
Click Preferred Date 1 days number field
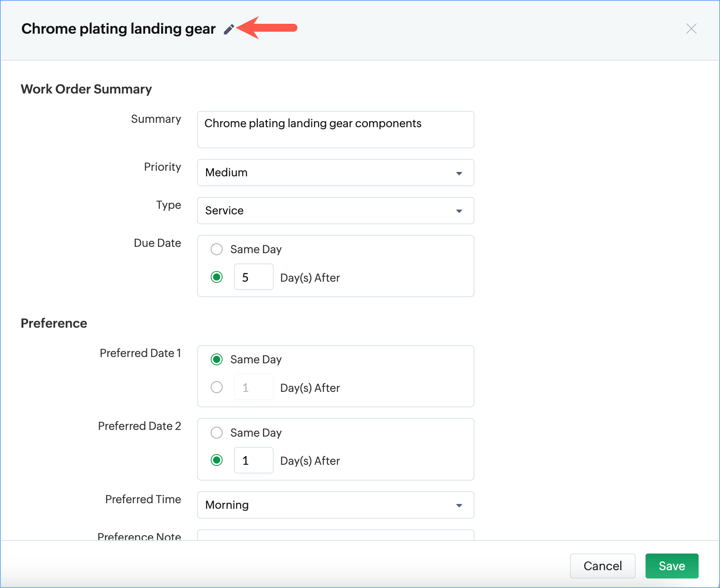click(x=253, y=387)
